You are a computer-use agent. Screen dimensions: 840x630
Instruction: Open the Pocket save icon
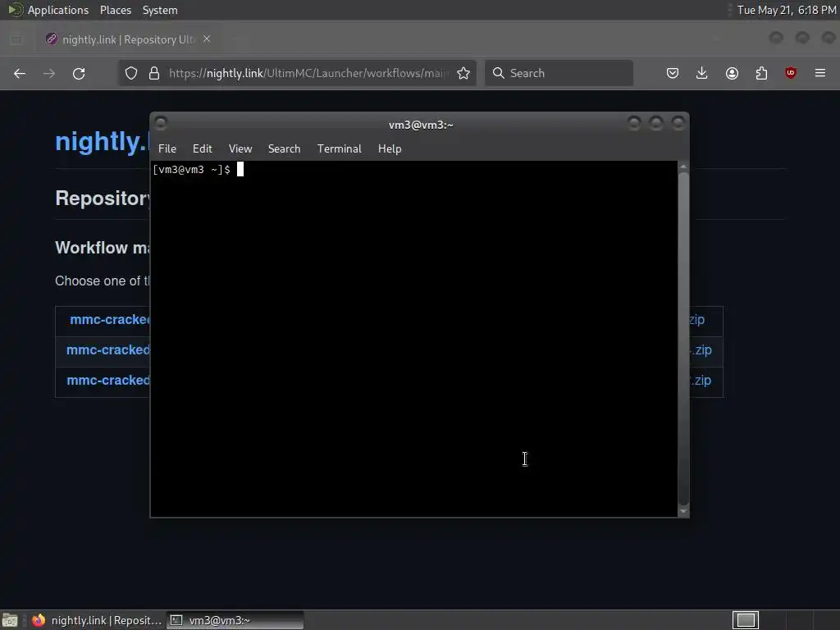[x=673, y=73]
